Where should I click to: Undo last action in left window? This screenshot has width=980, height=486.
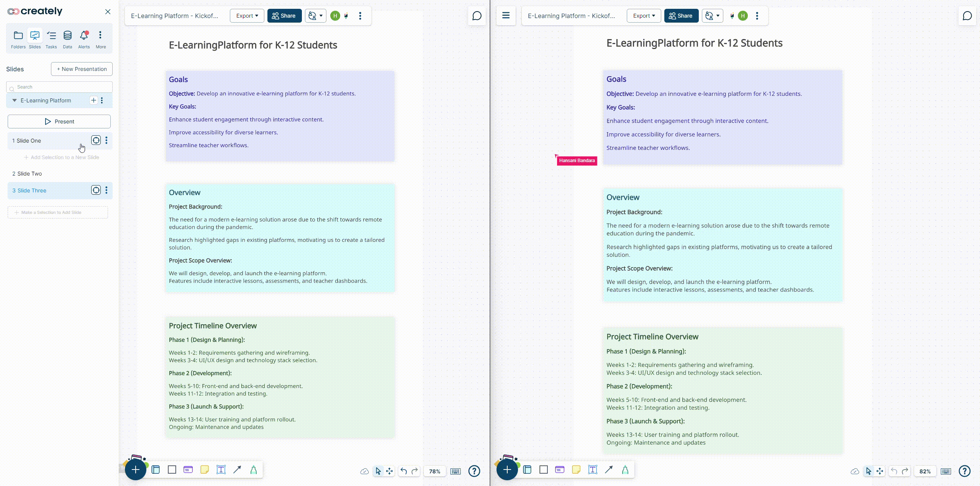pos(403,471)
